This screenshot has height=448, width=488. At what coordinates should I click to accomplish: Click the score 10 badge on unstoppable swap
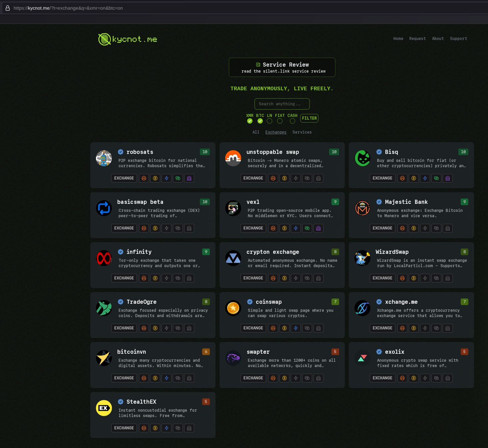[x=334, y=152]
